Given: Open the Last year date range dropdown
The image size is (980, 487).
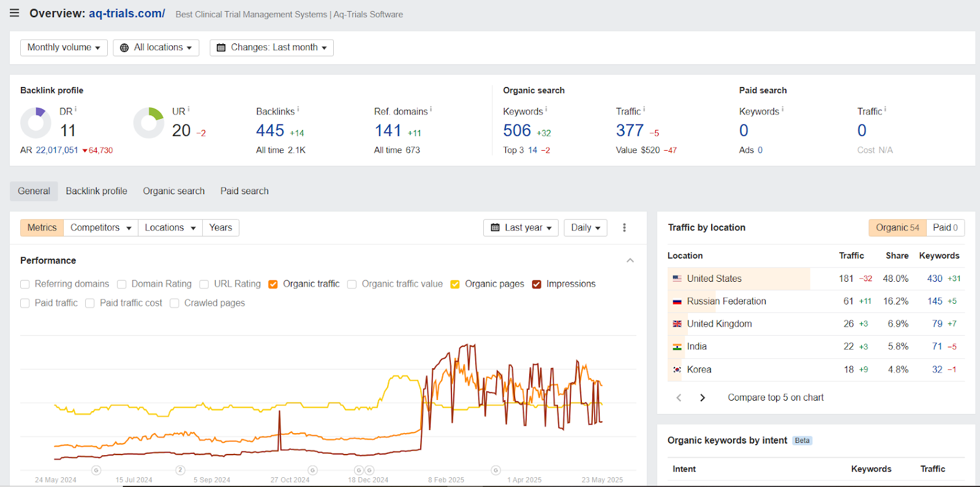Looking at the screenshot, I should point(521,228).
